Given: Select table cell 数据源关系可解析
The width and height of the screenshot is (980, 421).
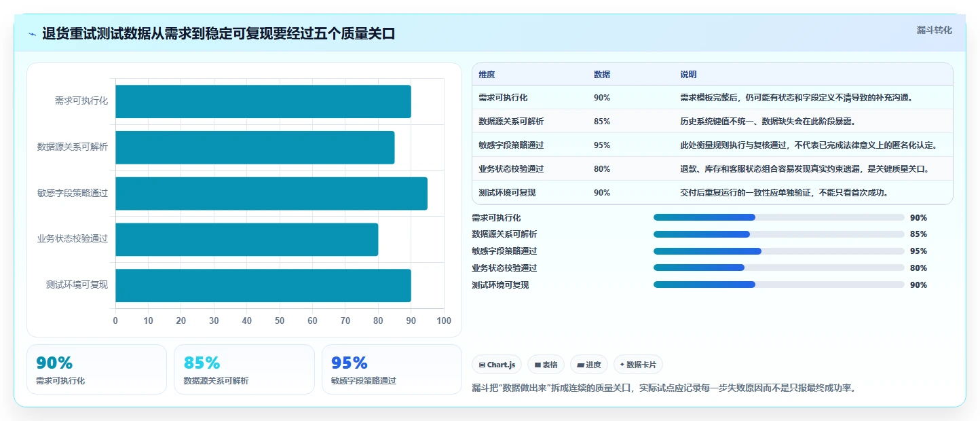Looking at the screenshot, I should [x=511, y=122].
